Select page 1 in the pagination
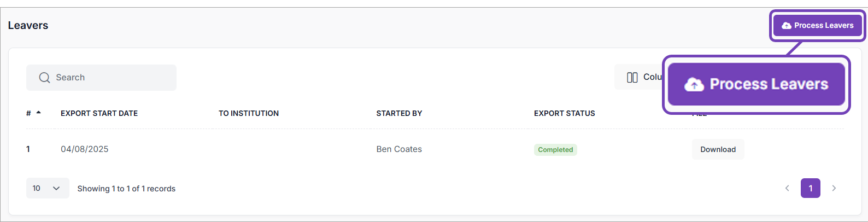 pos(810,188)
